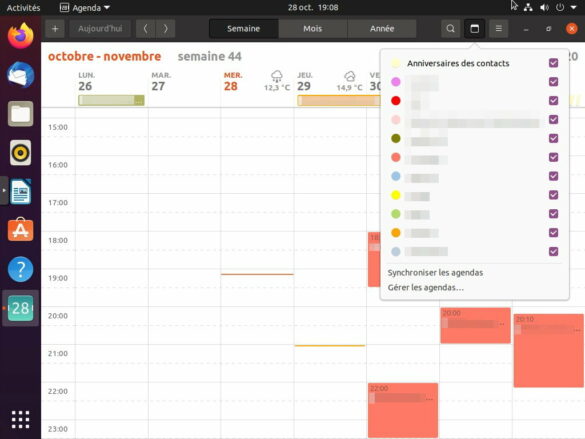
Task: Click the bright yellow calendar color dot
Action: coord(395,195)
